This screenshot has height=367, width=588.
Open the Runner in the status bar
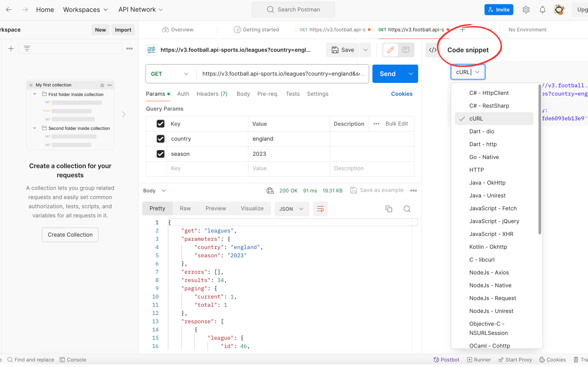(479, 360)
